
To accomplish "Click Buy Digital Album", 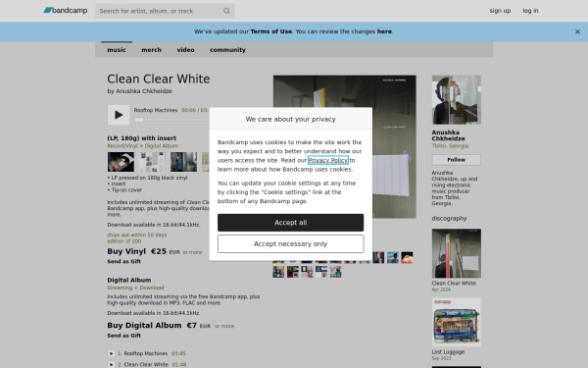I will pyautogui.click(x=144, y=325).
